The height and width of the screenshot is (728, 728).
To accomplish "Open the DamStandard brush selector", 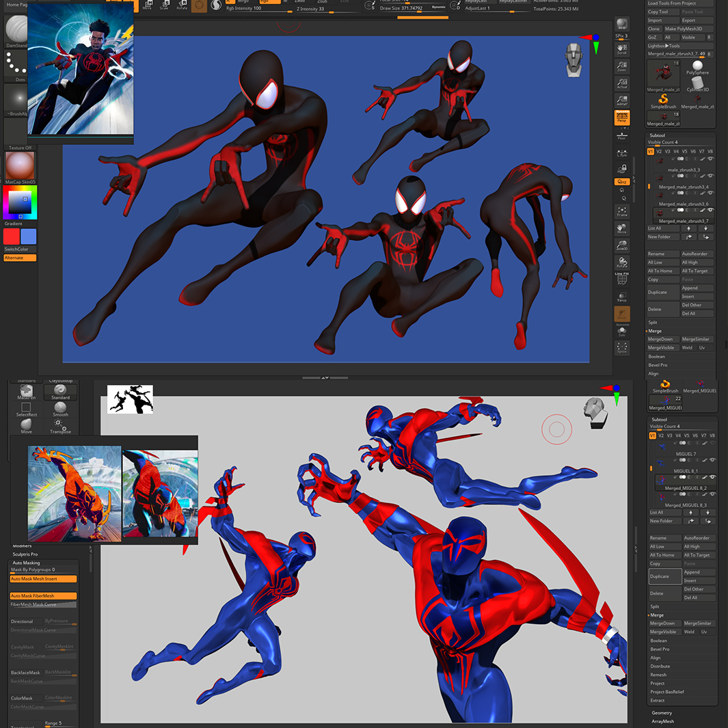I will coord(16,31).
